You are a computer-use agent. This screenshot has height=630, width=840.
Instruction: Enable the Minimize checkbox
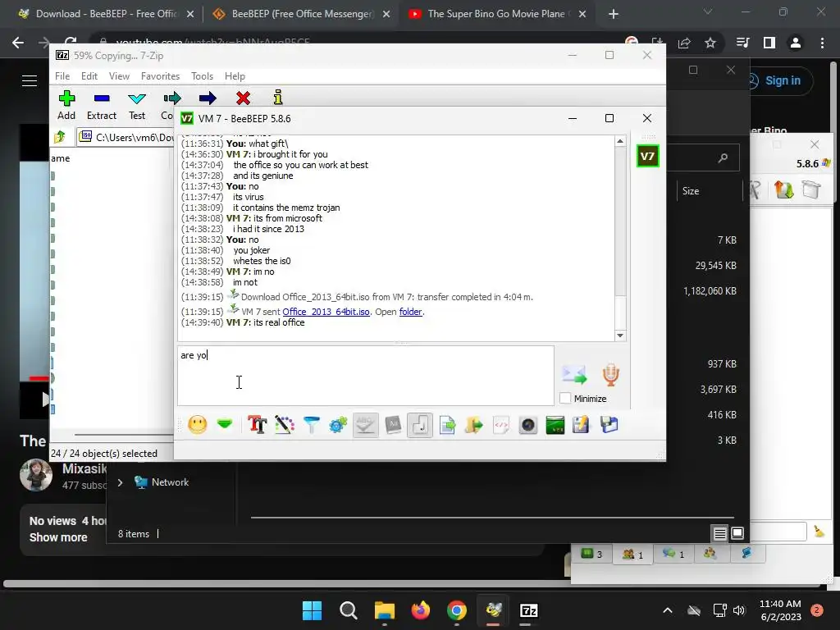click(565, 399)
